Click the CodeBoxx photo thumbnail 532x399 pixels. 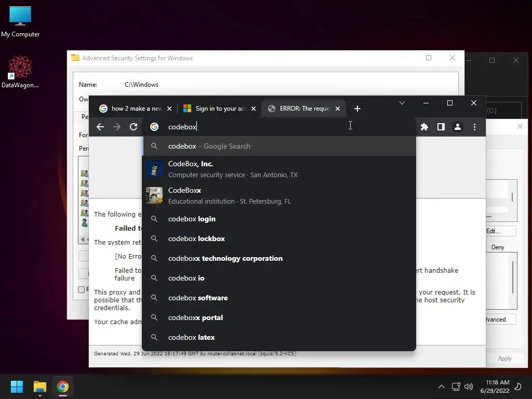(x=154, y=195)
